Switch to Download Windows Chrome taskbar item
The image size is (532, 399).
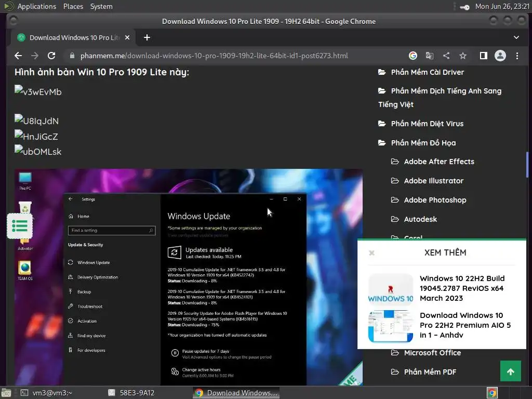click(x=236, y=393)
